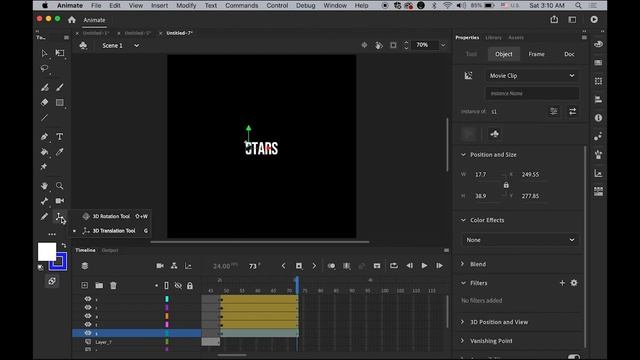Screen dimensions: 640x360
Task: Collapse the Position and Size section
Action: click(x=463, y=155)
